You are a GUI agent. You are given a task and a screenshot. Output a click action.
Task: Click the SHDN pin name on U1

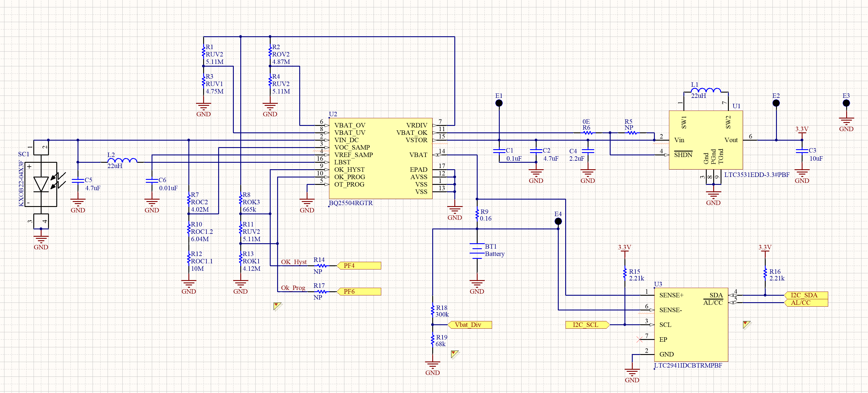[683, 155]
